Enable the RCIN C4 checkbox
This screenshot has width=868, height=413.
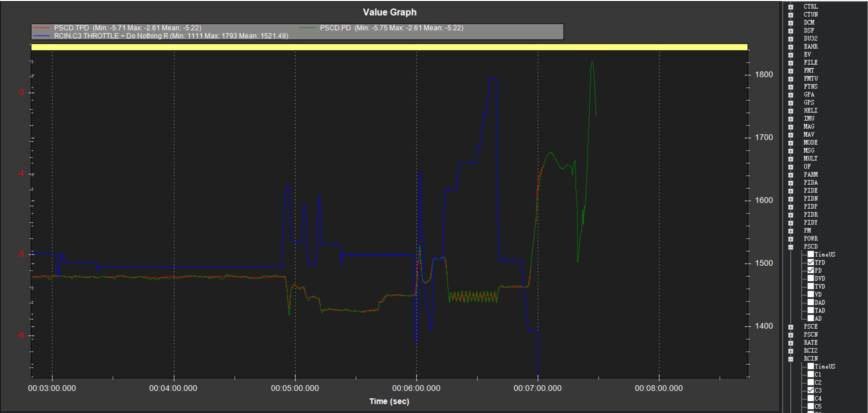click(811, 399)
